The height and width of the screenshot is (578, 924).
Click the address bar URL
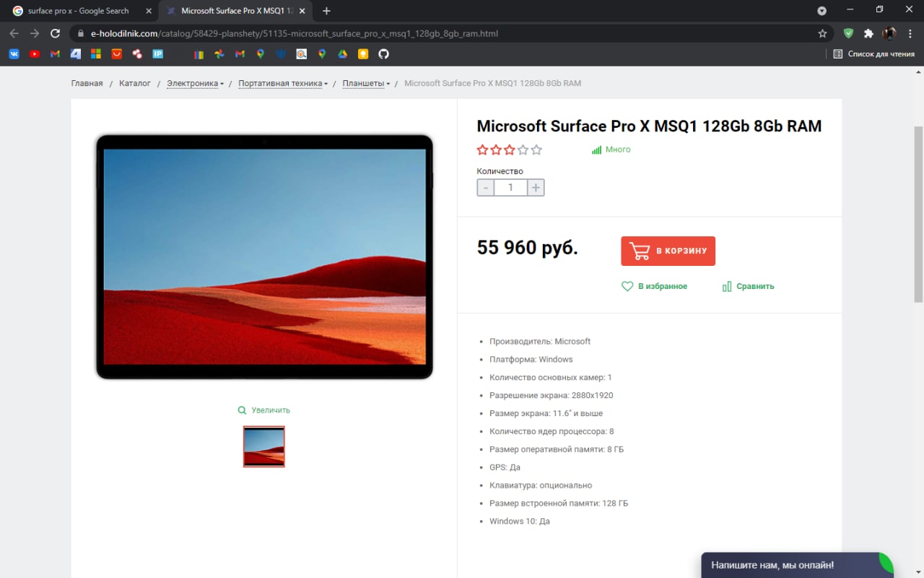point(295,33)
